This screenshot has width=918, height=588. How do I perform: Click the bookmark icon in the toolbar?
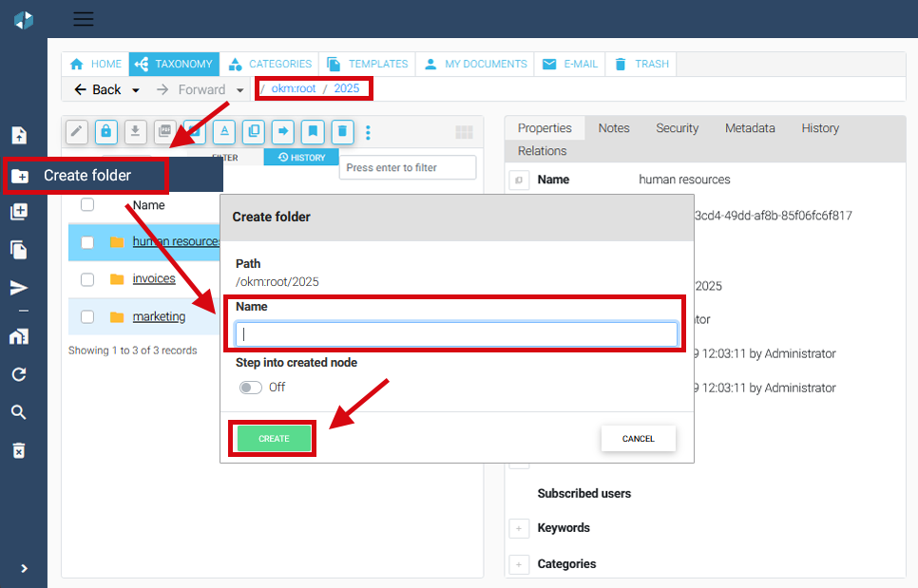(x=313, y=131)
